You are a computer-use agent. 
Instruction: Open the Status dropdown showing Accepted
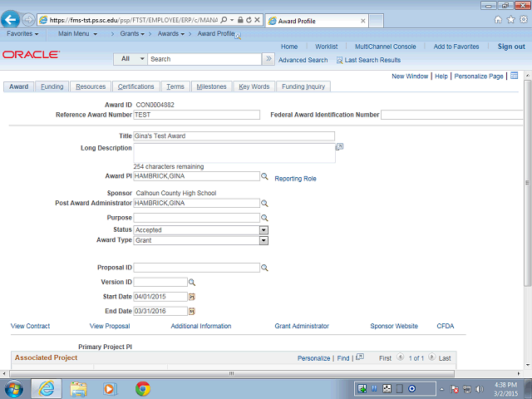[x=264, y=230]
